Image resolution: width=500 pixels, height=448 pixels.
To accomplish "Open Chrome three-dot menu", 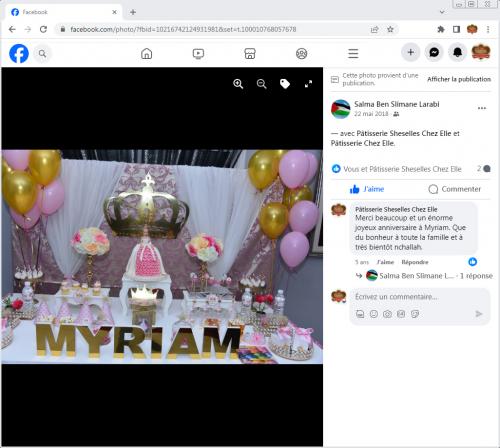I will coord(488,29).
